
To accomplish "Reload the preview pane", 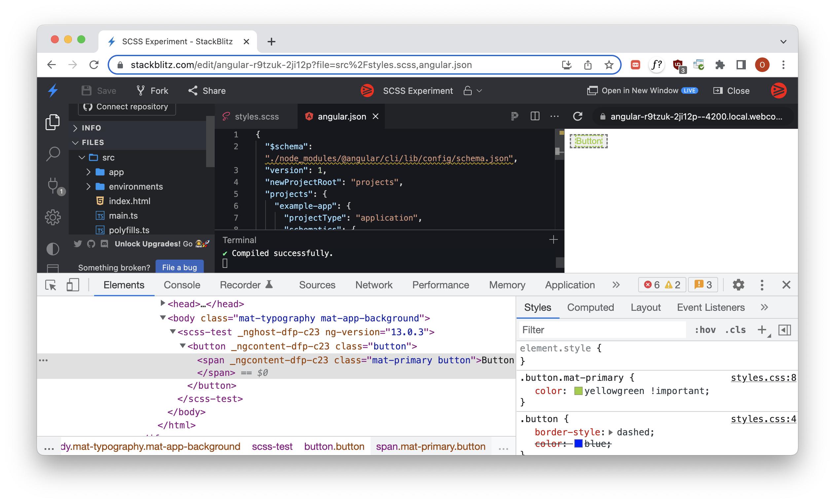I will click(x=577, y=116).
